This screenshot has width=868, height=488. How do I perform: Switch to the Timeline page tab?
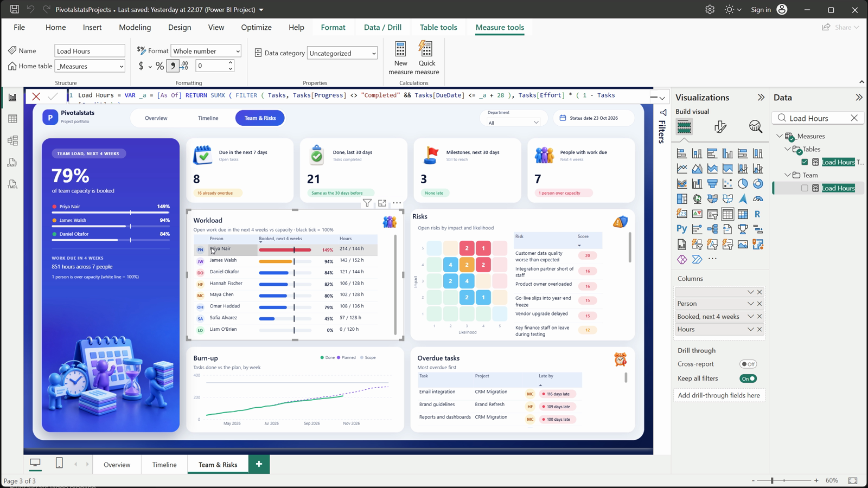tap(164, 465)
